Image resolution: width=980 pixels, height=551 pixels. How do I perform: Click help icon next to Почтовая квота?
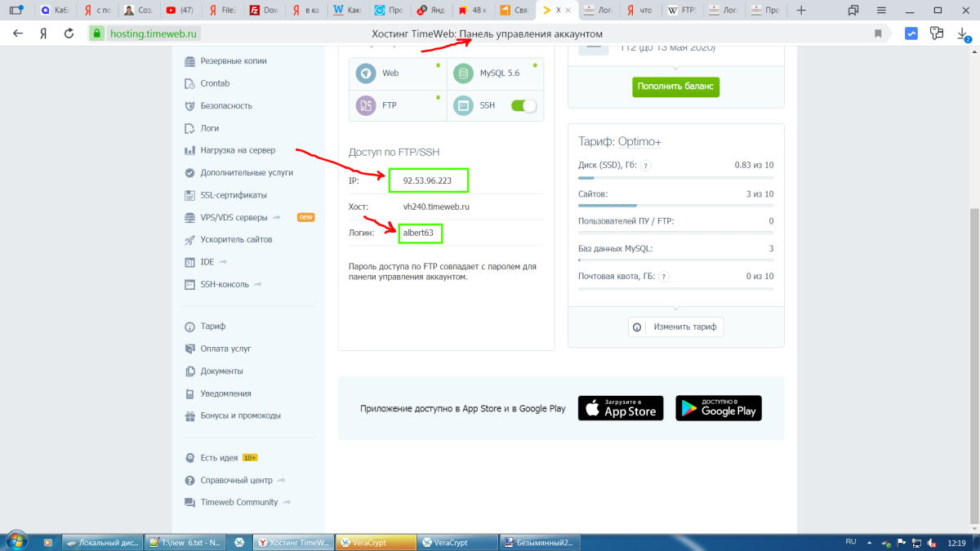(x=664, y=277)
